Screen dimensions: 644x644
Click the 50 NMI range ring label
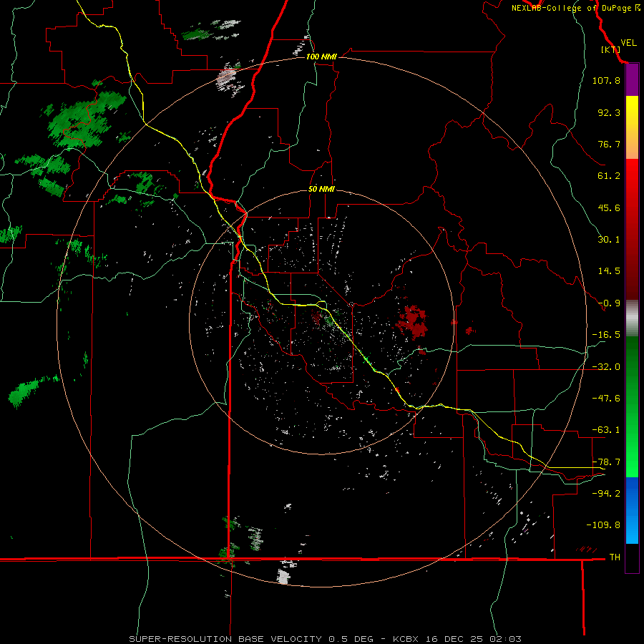[321, 189]
